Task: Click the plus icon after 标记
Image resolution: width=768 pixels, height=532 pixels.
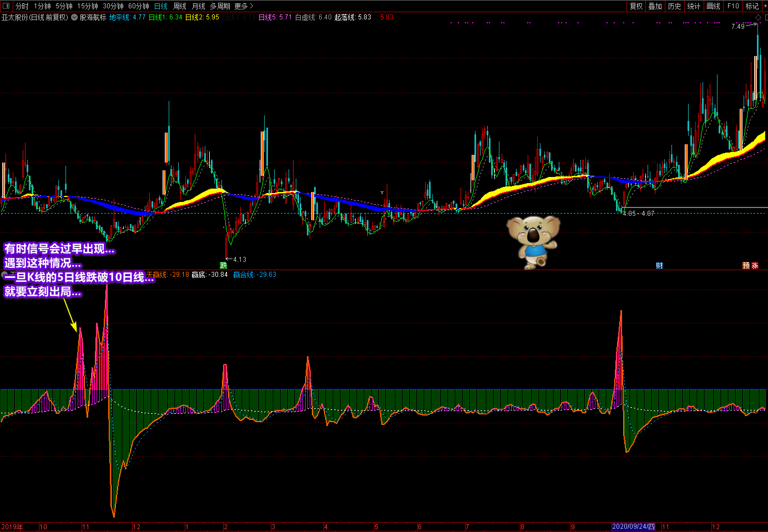Action: pyautogui.click(x=764, y=6)
